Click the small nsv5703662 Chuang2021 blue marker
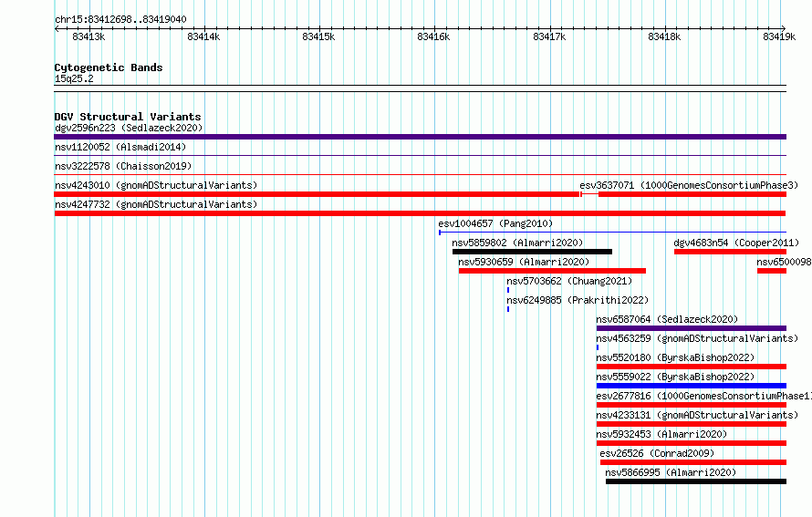 click(x=508, y=290)
